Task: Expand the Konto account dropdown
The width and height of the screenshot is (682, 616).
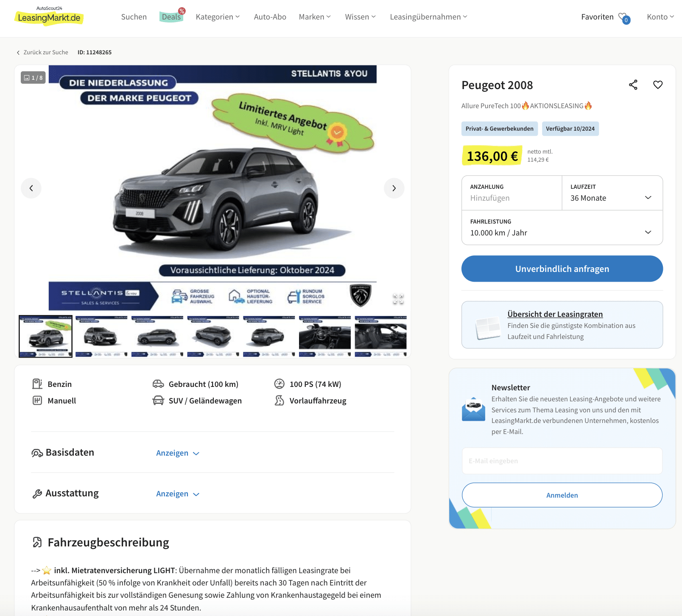Action: click(660, 17)
